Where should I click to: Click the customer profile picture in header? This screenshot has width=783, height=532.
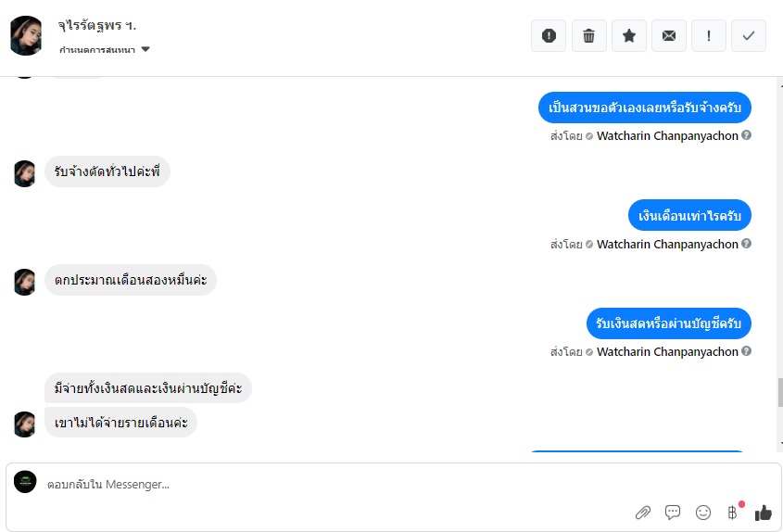(x=26, y=35)
